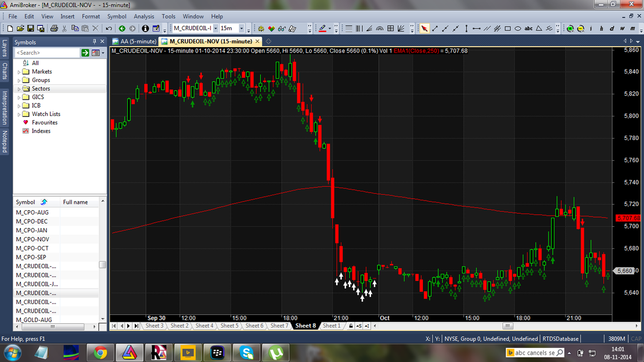The height and width of the screenshot is (362, 644).
Task: Select the rectangle drawing tool
Action: click(x=508, y=28)
